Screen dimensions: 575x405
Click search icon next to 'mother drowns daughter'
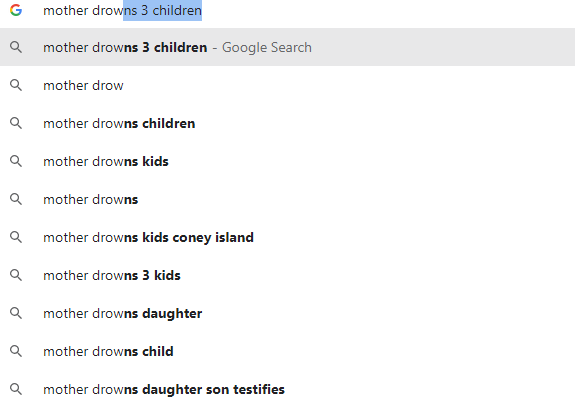click(x=16, y=313)
